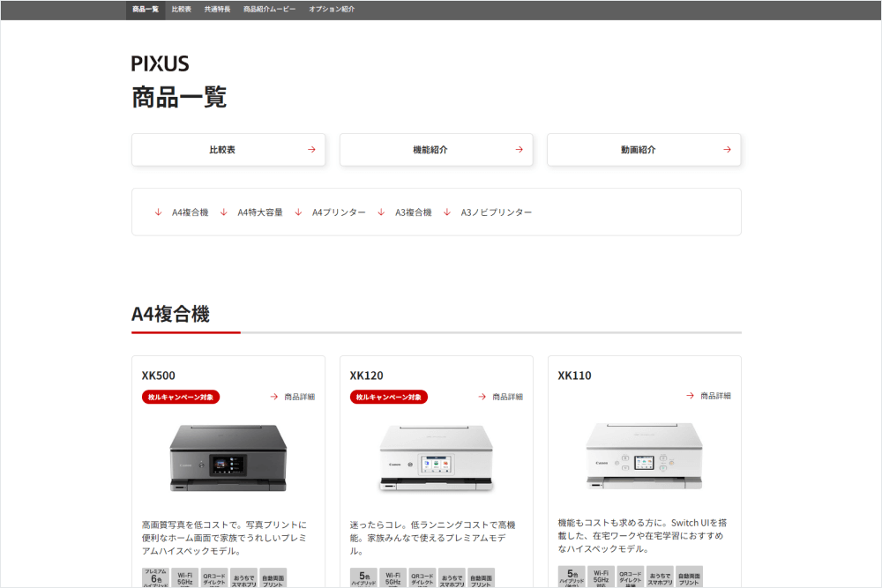Viewport: 882px width, 588px height.
Task: Open 商品詳細 link for XK120
Action: coord(501,397)
